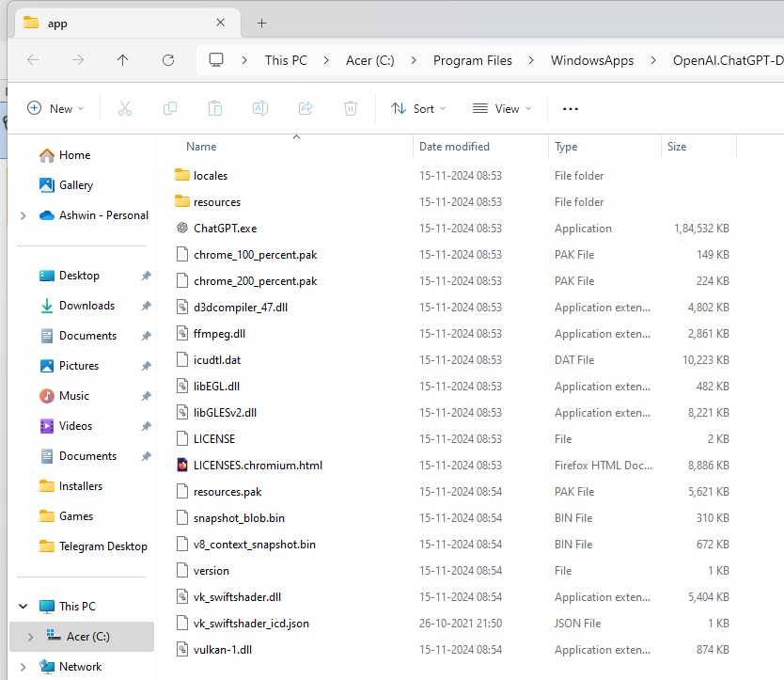
Task: Click the Paste clipboard icon
Action: 215,108
